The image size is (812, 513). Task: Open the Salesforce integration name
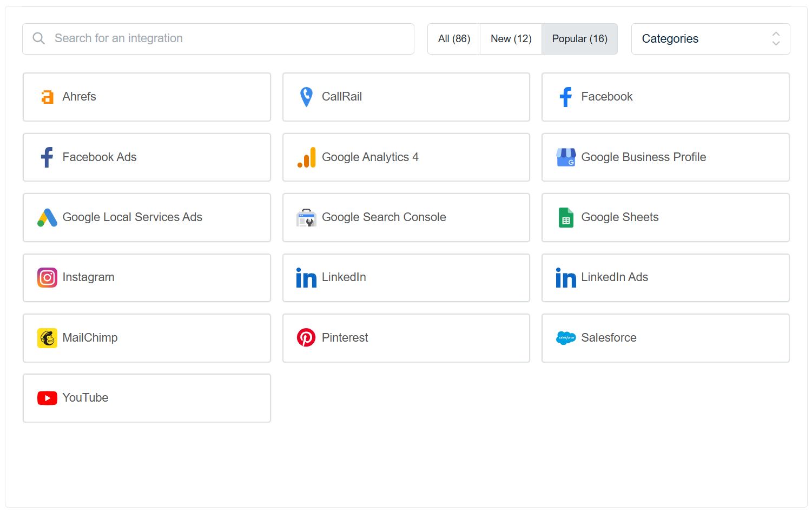609,338
